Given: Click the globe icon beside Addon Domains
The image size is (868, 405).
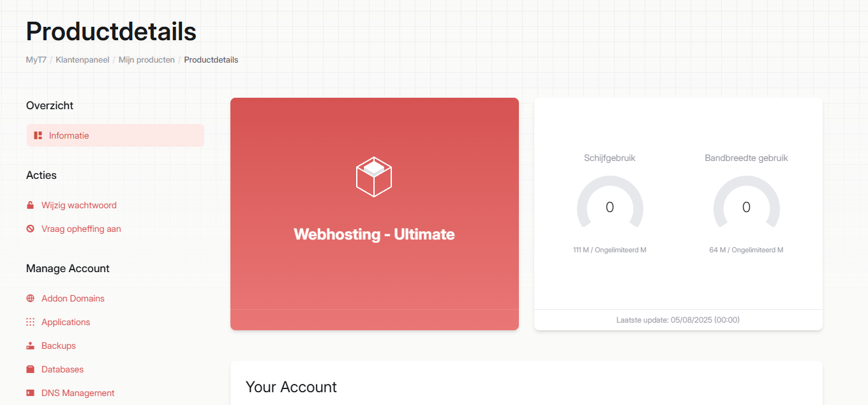Looking at the screenshot, I should point(30,298).
